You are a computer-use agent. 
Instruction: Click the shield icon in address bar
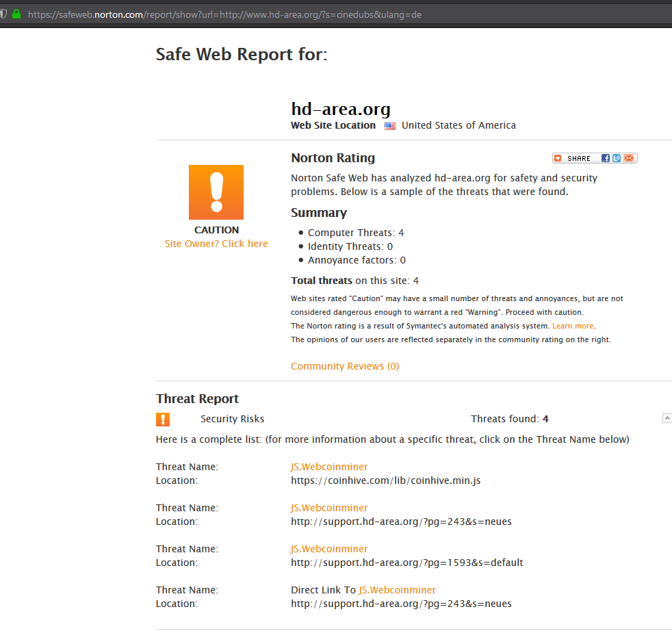click(x=3, y=14)
